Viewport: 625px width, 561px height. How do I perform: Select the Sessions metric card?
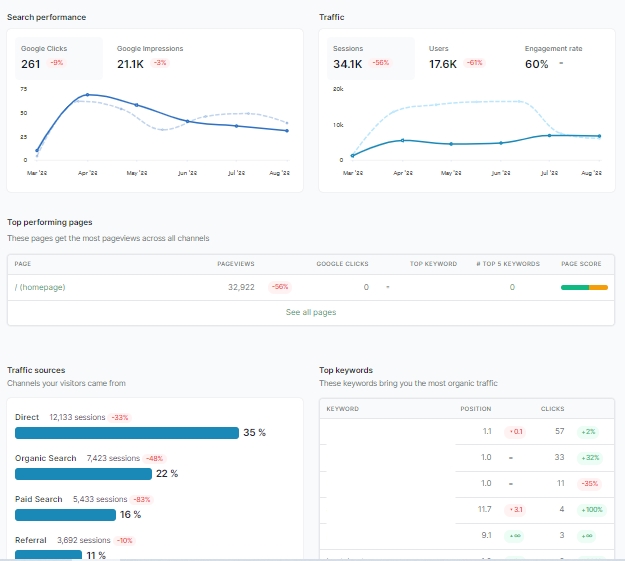371,58
